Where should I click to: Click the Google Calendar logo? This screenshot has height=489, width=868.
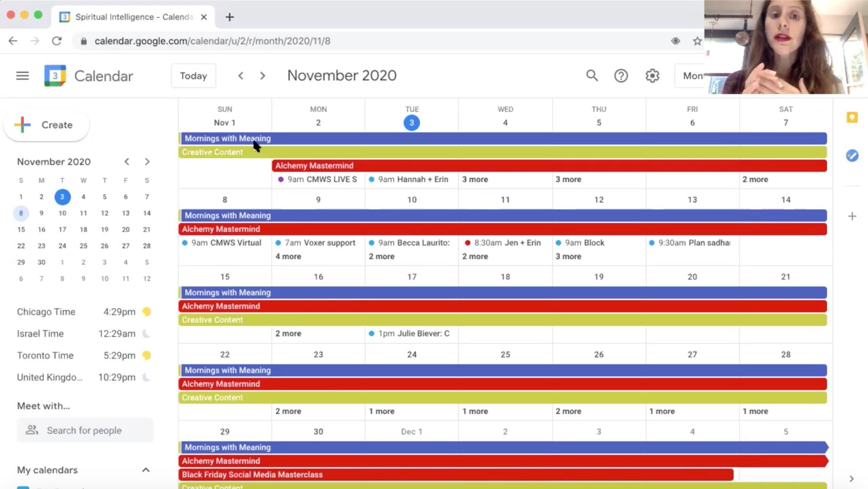pyautogui.click(x=55, y=76)
